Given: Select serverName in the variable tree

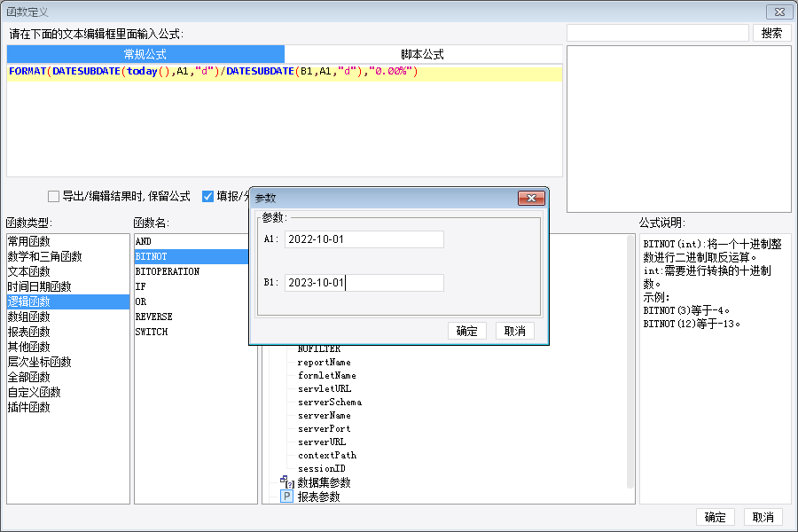Looking at the screenshot, I should [x=325, y=416].
